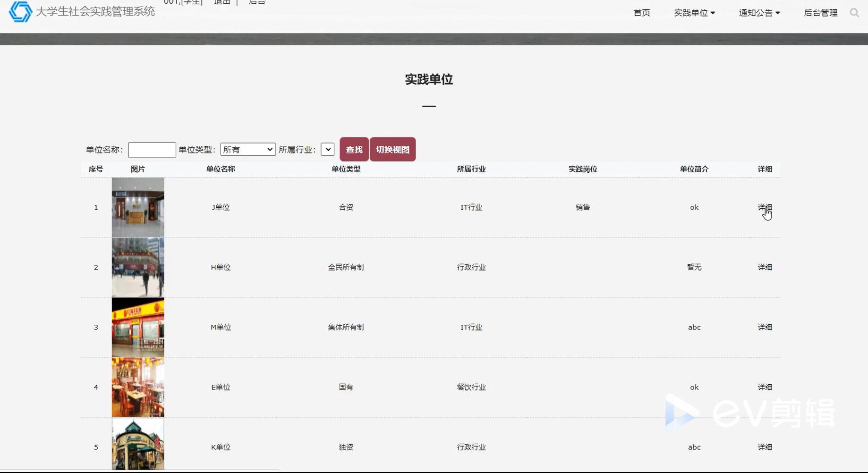This screenshot has width=868, height=473.
Task: Click the M单位 storefront photo thumbnail
Action: coord(137,327)
